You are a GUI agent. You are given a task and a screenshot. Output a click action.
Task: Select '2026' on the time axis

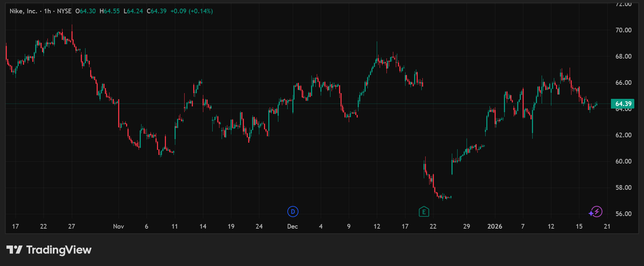coord(495,226)
